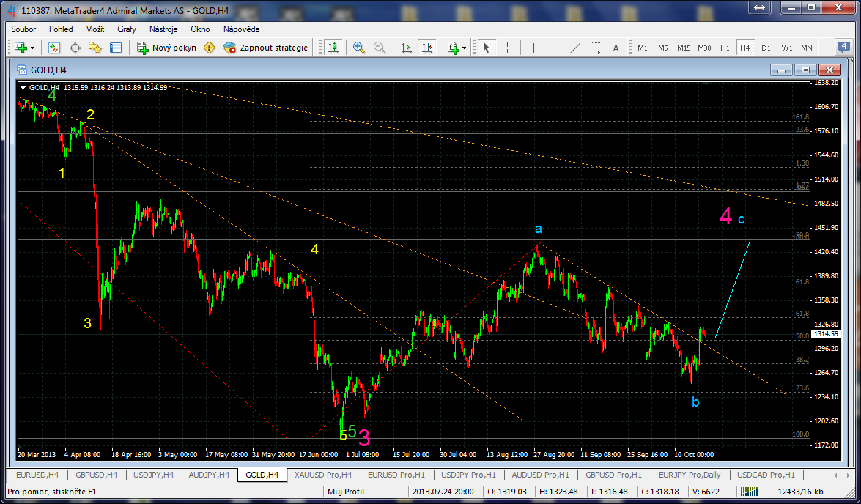Image resolution: width=861 pixels, height=504 pixels.
Task: Toggle the Market Watch panel icon
Action: 54,48
